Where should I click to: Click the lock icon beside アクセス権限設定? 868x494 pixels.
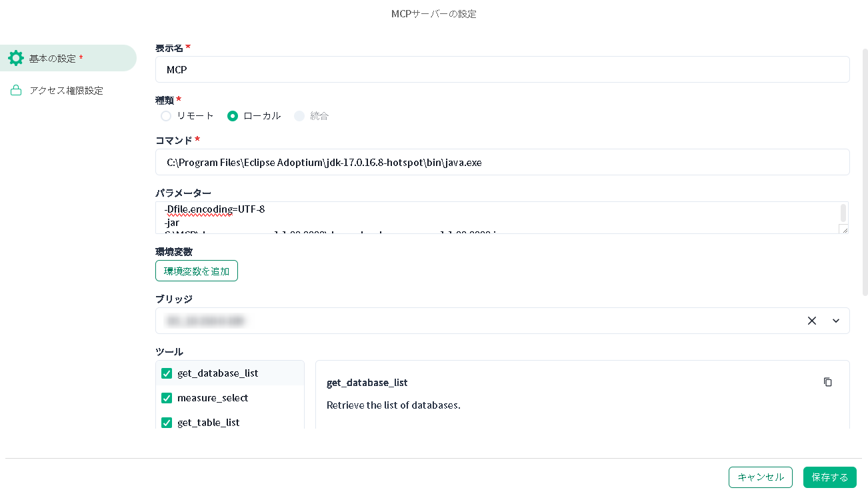click(x=16, y=91)
